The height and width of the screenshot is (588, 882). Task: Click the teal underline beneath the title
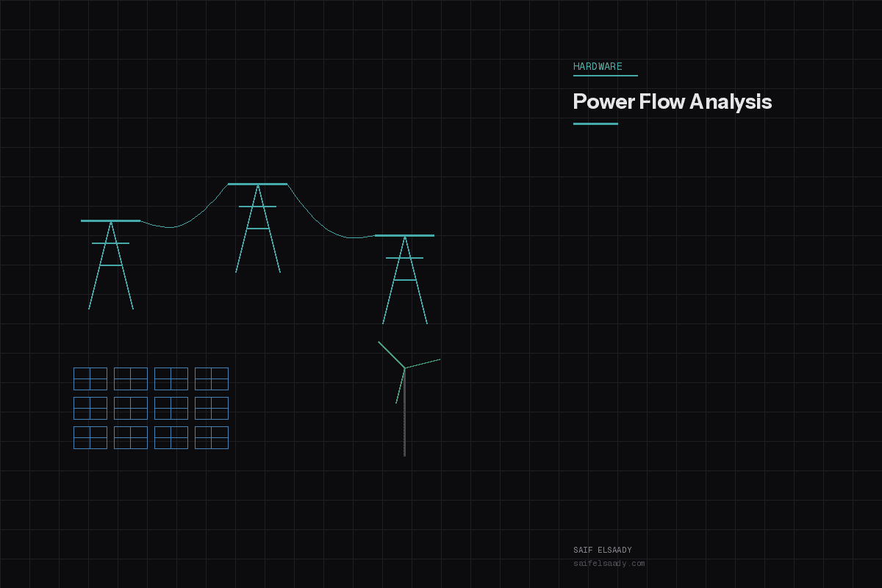click(x=595, y=122)
